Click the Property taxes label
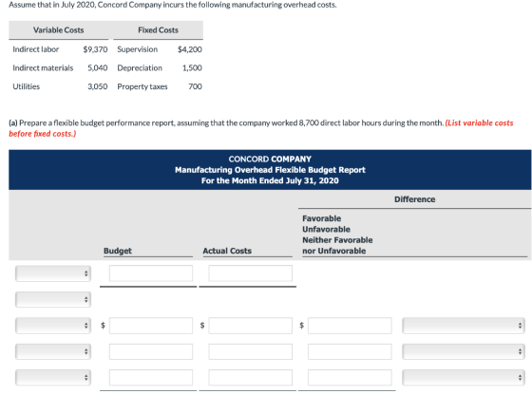Image resolution: width=532 pixels, height=394 pixels. pyautogui.click(x=142, y=86)
